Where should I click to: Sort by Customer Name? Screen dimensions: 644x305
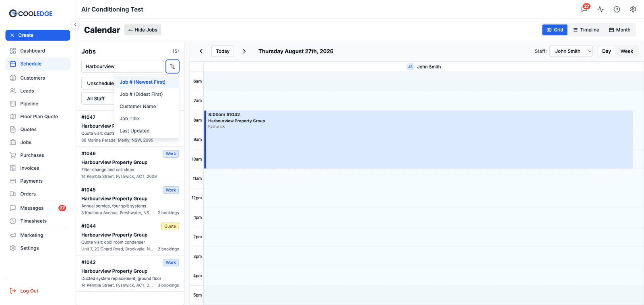point(147,107)
